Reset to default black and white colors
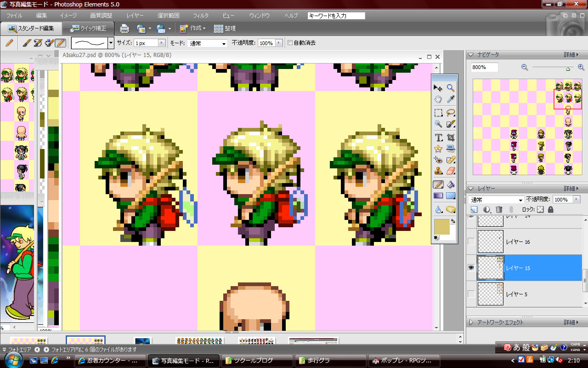 pyautogui.click(x=436, y=238)
